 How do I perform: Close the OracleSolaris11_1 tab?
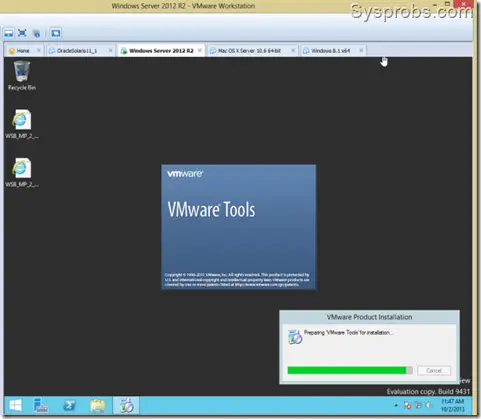coord(111,50)
